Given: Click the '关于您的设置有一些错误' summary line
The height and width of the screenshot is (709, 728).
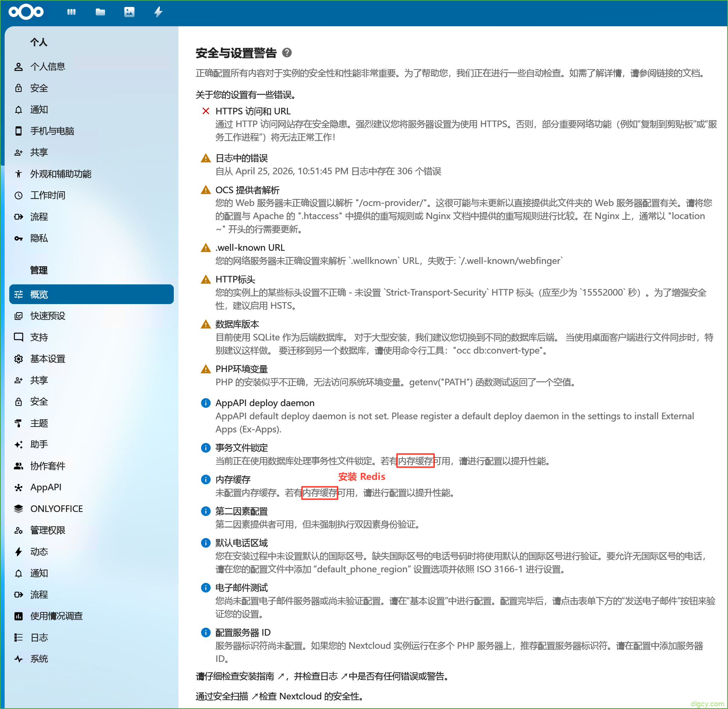Looking at the screenshot, I should coord(246,95).
